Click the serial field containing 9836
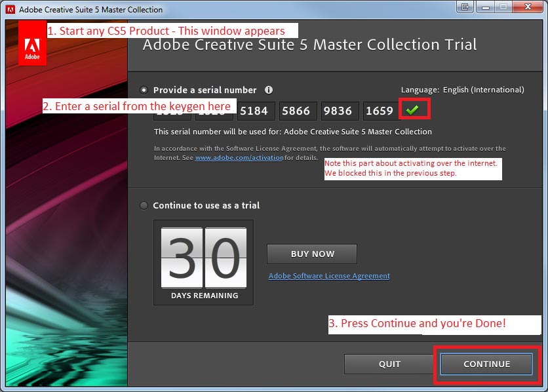548x392 pixels. coord(340,111)
